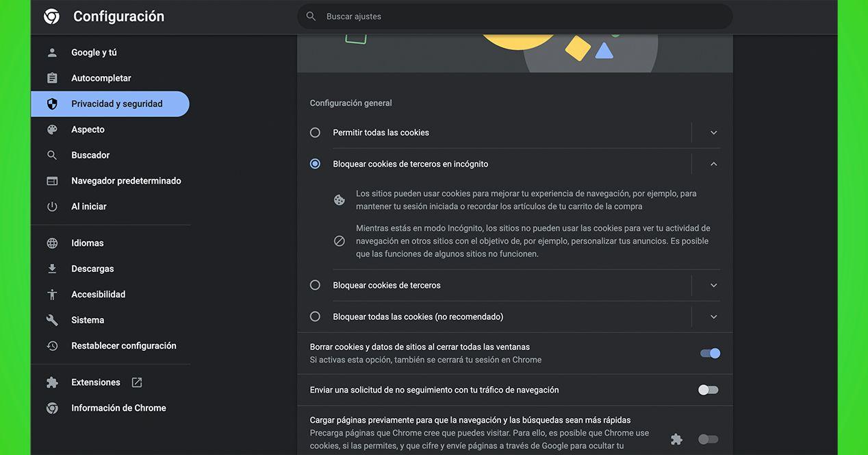Image resolution: width=868 pixels, height=455 pixels.
Task: Open Descargas via its download icon
Action: point(52,268)
